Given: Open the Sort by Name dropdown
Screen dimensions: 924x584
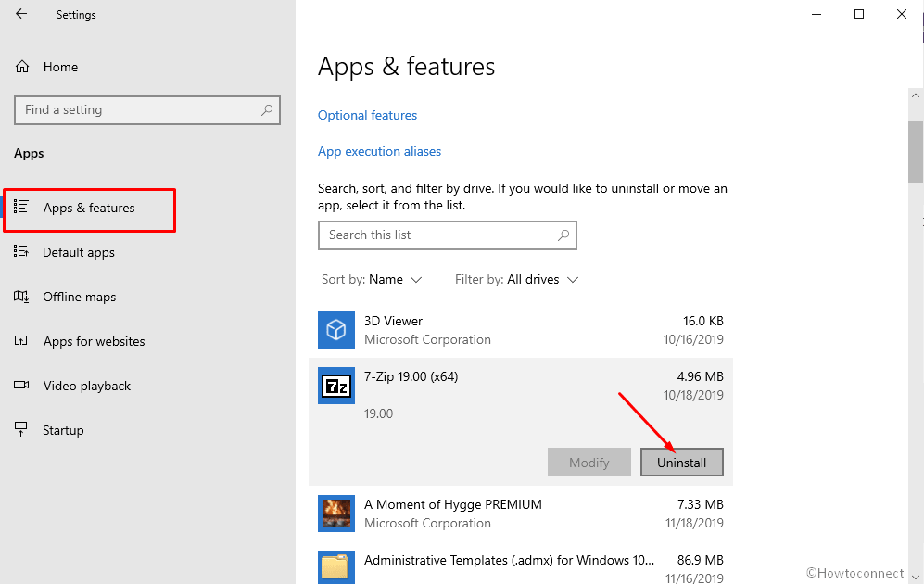Looking at the screenshot, I should (x=372, y=279).
